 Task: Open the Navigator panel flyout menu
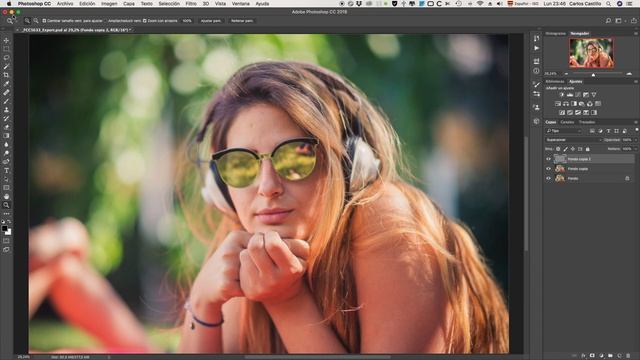[x=636, y=33]
